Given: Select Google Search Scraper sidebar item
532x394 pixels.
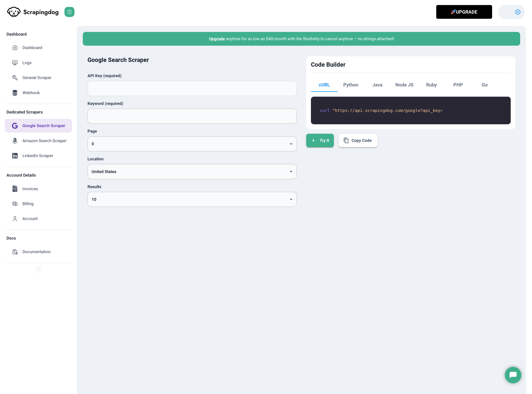Looking at the screenshot, I should [38, 126].
